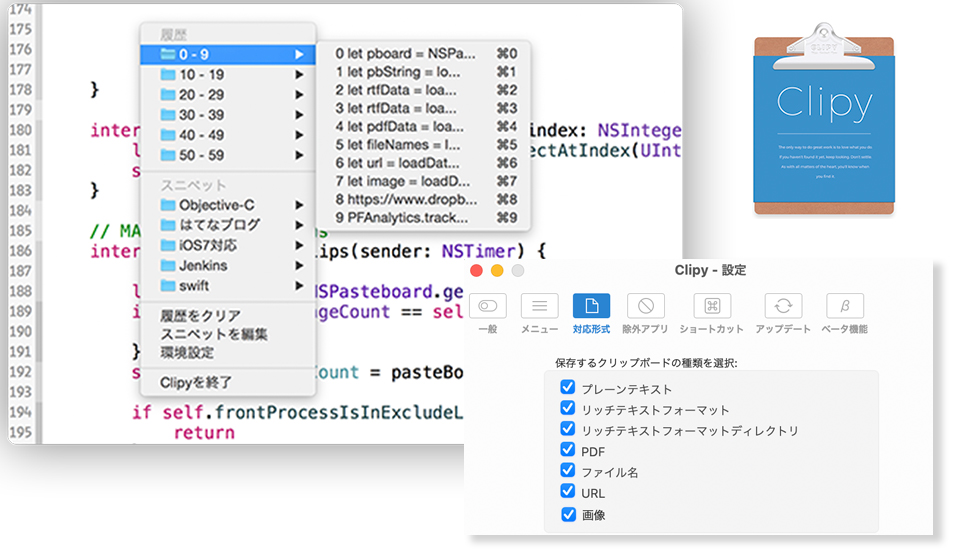Click the swift snippet folder icon
Screen dimensions: 960x556
tap(168, 285)
